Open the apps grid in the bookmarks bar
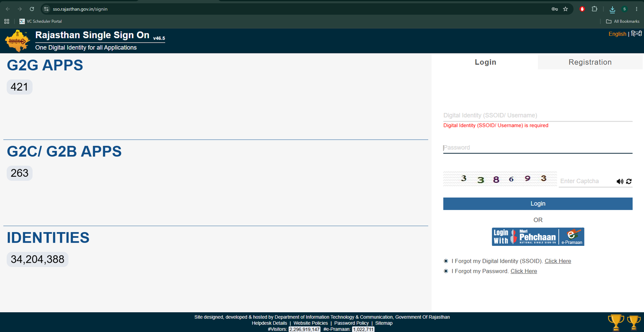 tap(6, 21)
